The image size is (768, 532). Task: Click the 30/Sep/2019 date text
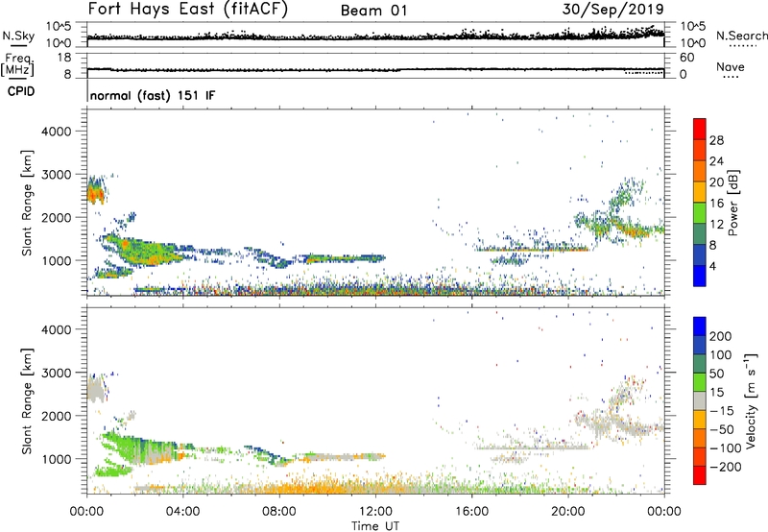click(613, 9)
